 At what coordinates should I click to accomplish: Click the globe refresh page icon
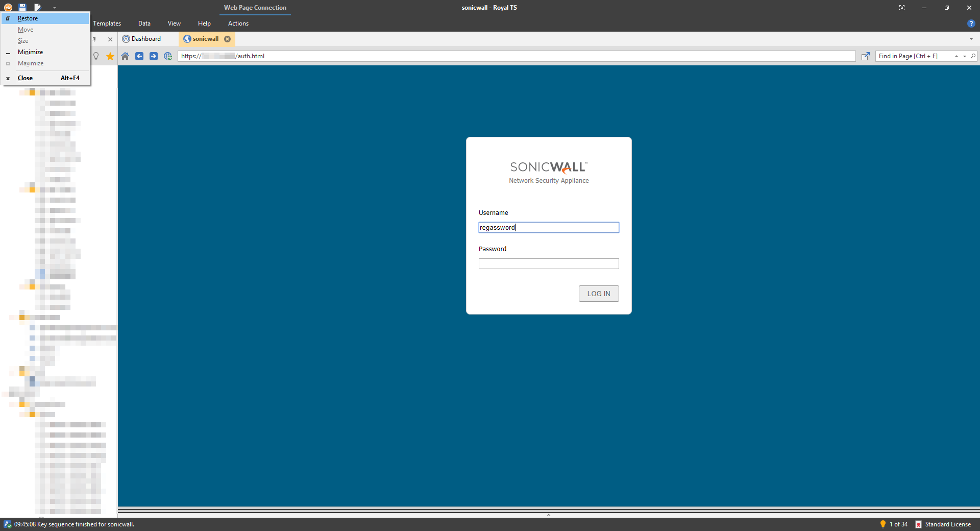coord(168,56)
